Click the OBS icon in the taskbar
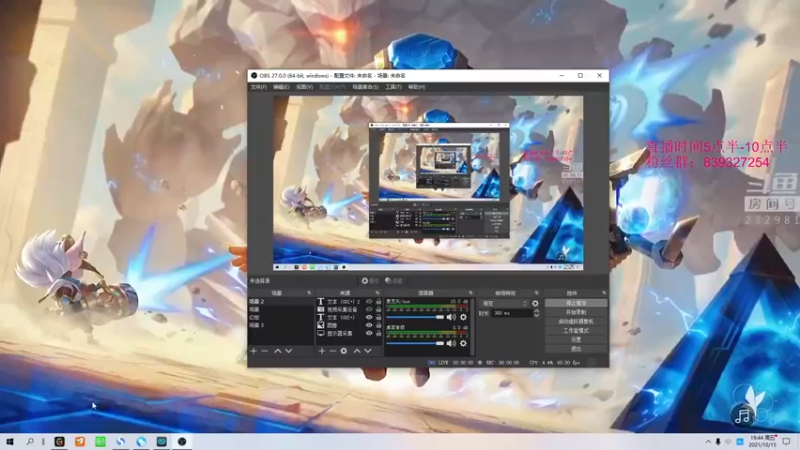 tap(182, 441)
